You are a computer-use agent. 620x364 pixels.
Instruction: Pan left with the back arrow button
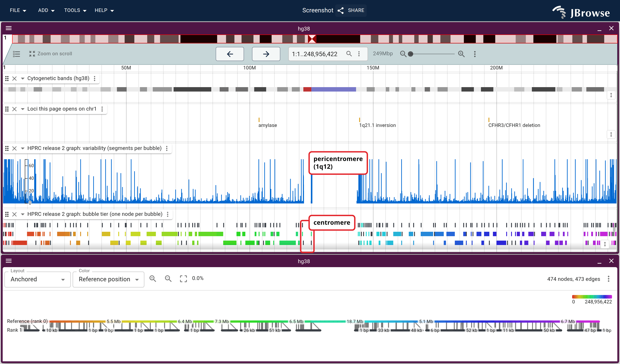point(230,54)
